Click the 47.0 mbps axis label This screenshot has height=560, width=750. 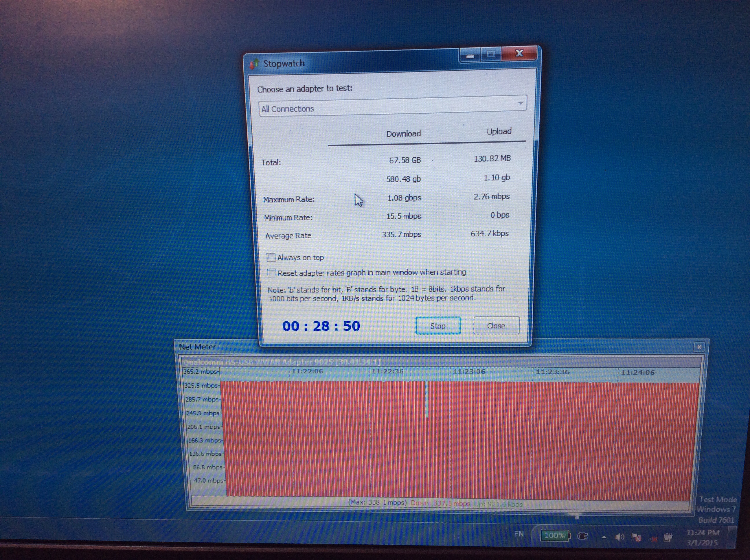209,480
